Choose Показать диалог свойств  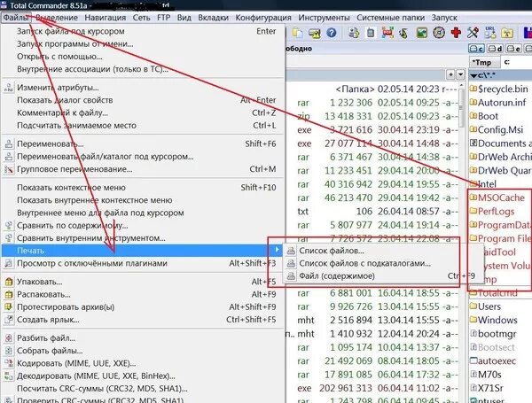[143, 100]
